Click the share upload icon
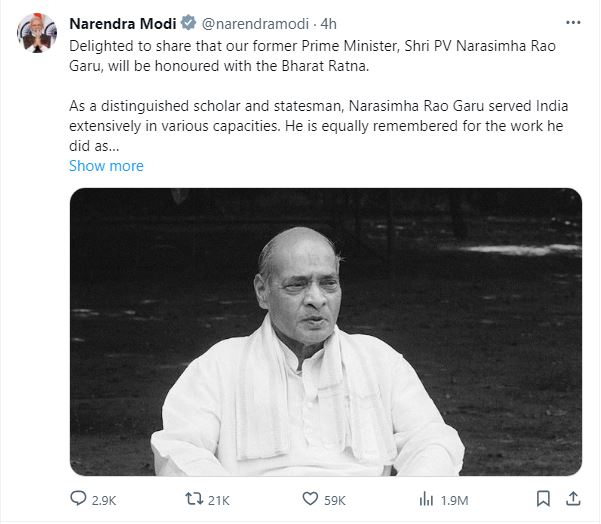 573,498
